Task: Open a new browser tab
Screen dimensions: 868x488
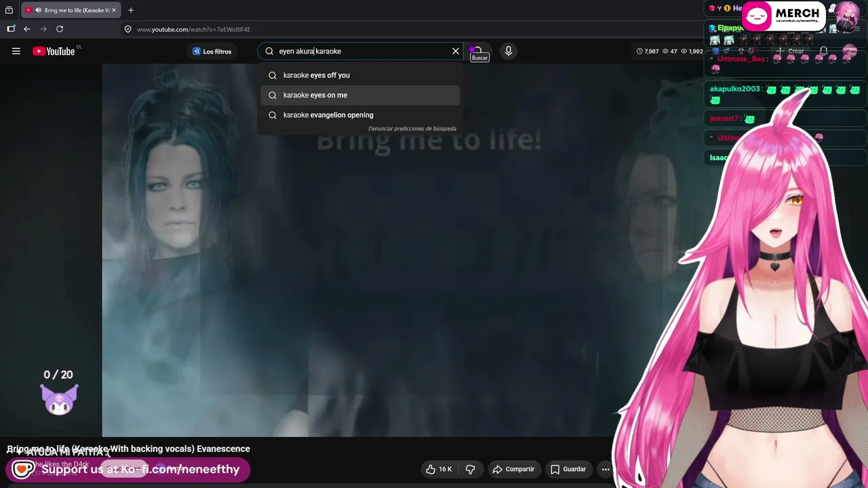Action: 131,10
